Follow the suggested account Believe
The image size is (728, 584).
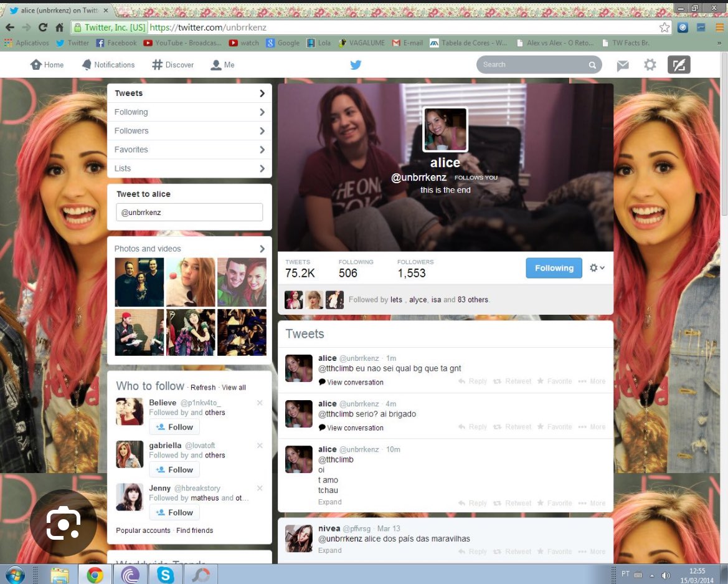coord(174,427)
